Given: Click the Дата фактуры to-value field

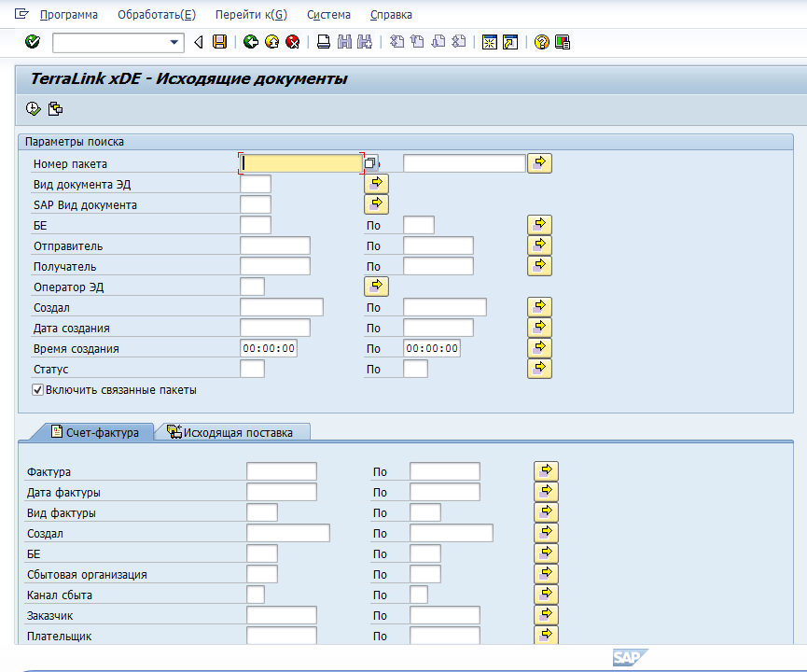Looking at the screenshot, I should (x=445, y=492).
